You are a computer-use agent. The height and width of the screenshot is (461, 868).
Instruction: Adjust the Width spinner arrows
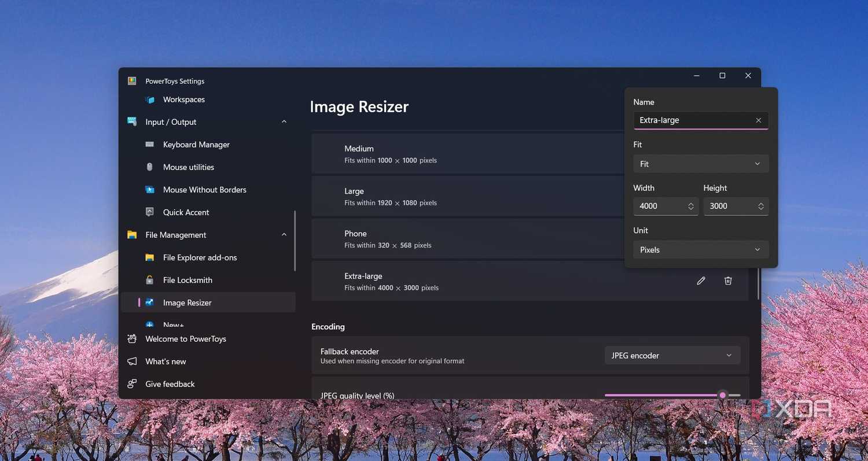pos(691,206)
